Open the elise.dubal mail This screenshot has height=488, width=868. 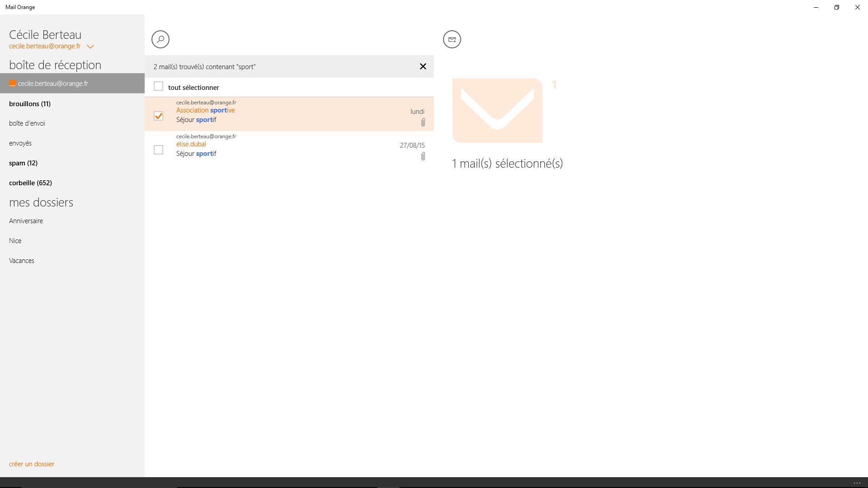point(289,148)
